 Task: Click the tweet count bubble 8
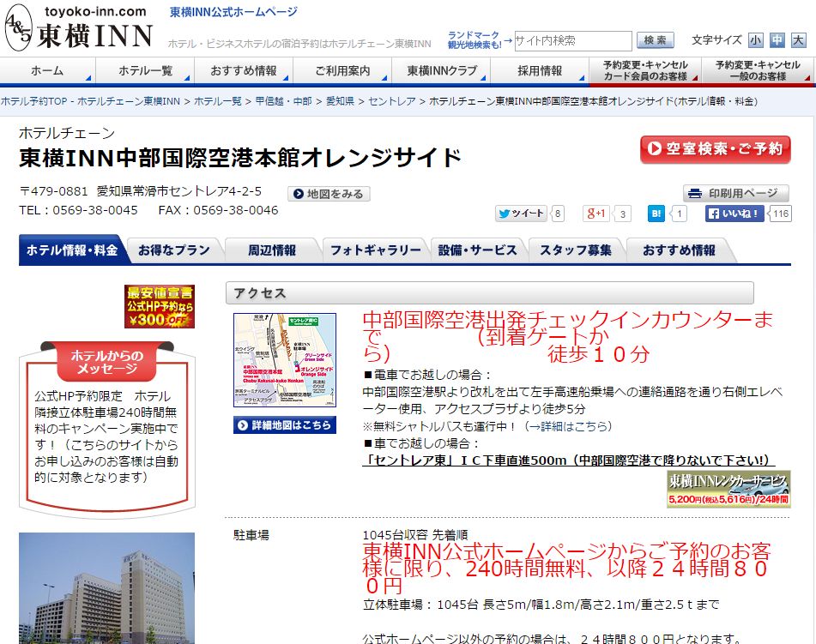point(558,214)
